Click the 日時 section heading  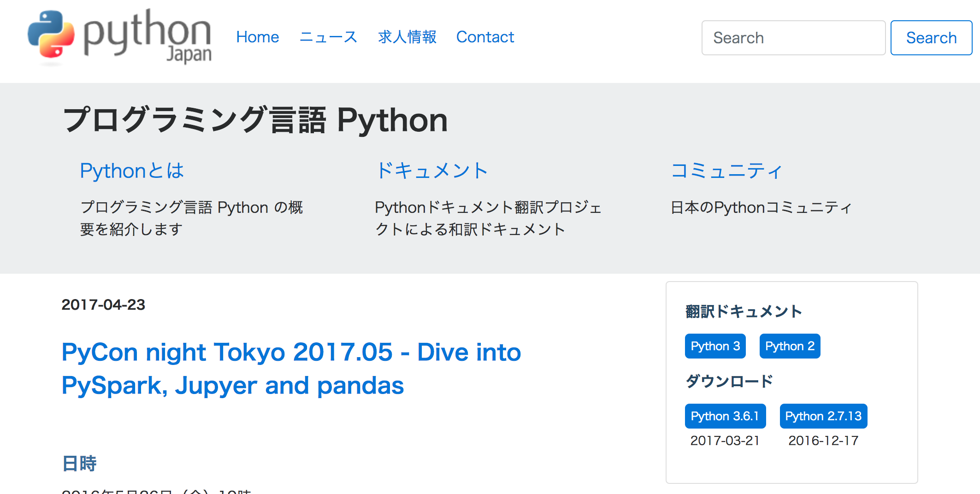coord(79,463)
